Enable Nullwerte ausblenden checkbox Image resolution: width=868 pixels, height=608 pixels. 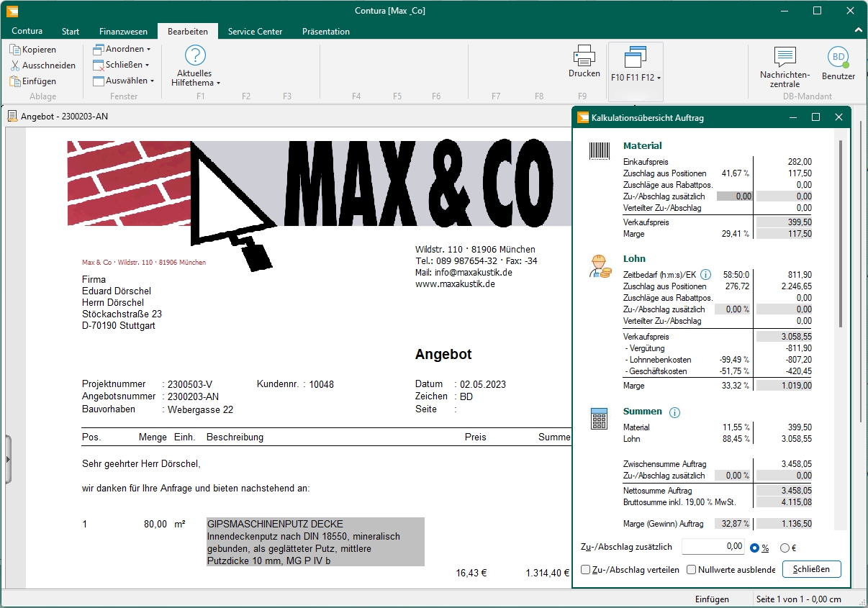coord(692,570)
